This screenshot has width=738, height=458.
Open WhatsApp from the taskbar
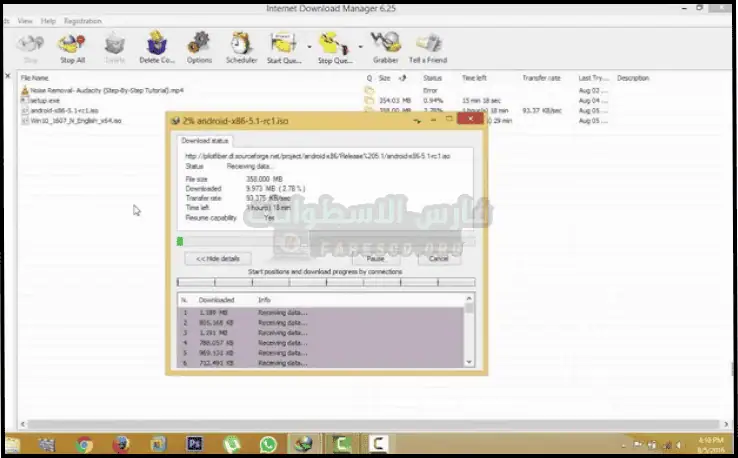[267, 444]
